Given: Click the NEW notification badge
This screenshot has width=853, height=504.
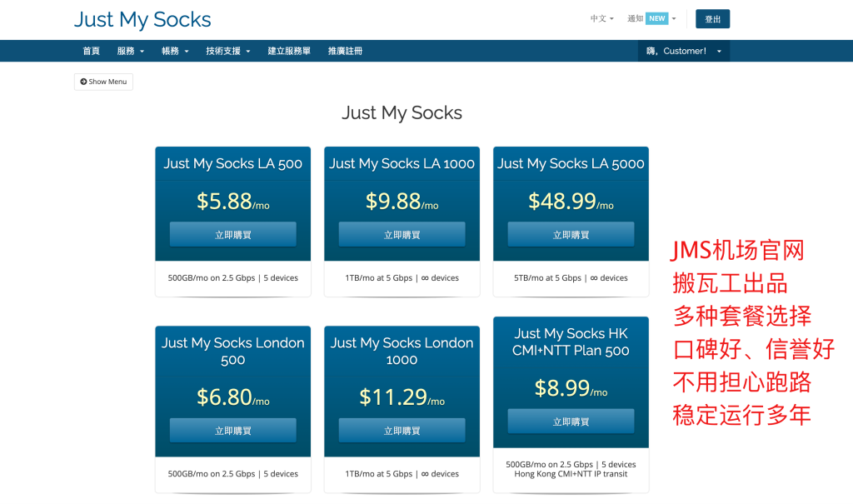Looking at the screenshot, I should click(657, 18).
